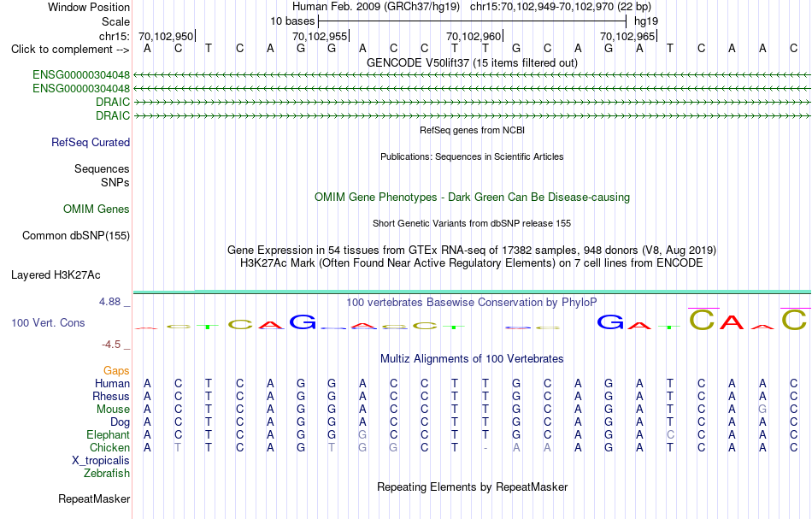
Task: Click the -4.5 PhyloP lower scale value
Action: click(111, 345)
